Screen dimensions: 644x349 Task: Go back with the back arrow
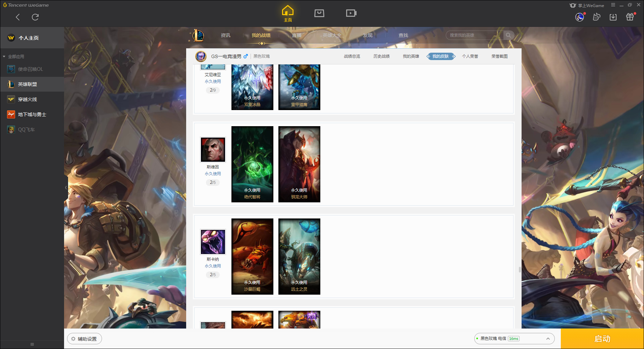(18, 17)
